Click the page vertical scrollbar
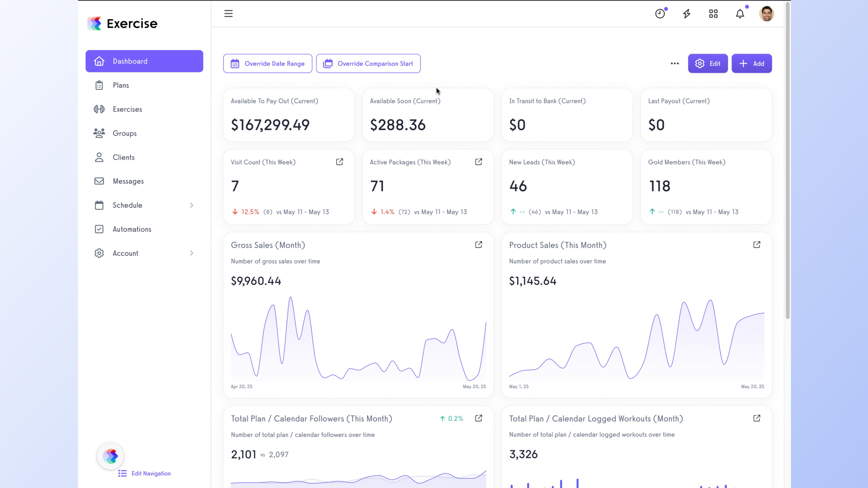This screenshot has height=488, width=868. (788, 160)
